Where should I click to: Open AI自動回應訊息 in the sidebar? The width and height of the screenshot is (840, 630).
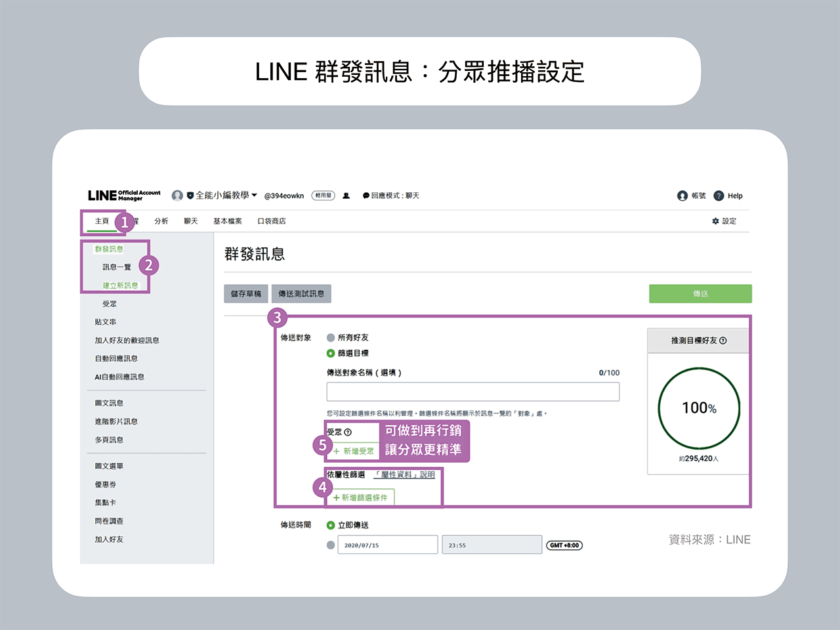(119, 377)
